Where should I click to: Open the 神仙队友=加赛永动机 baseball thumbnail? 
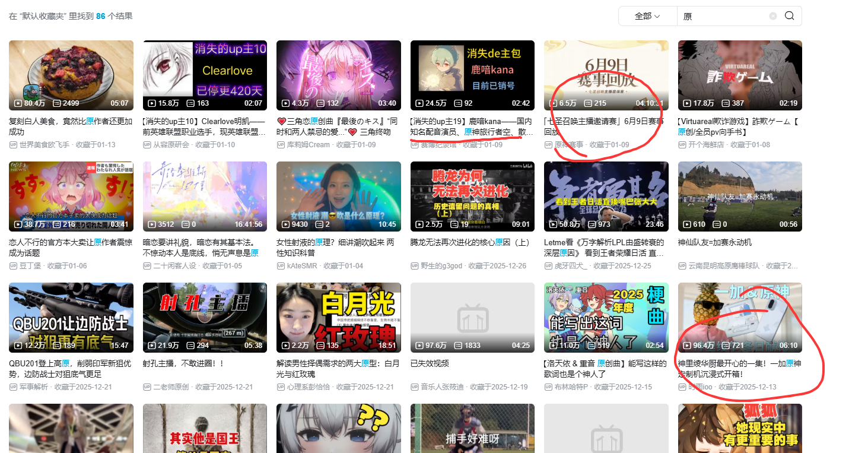[740, 196]
